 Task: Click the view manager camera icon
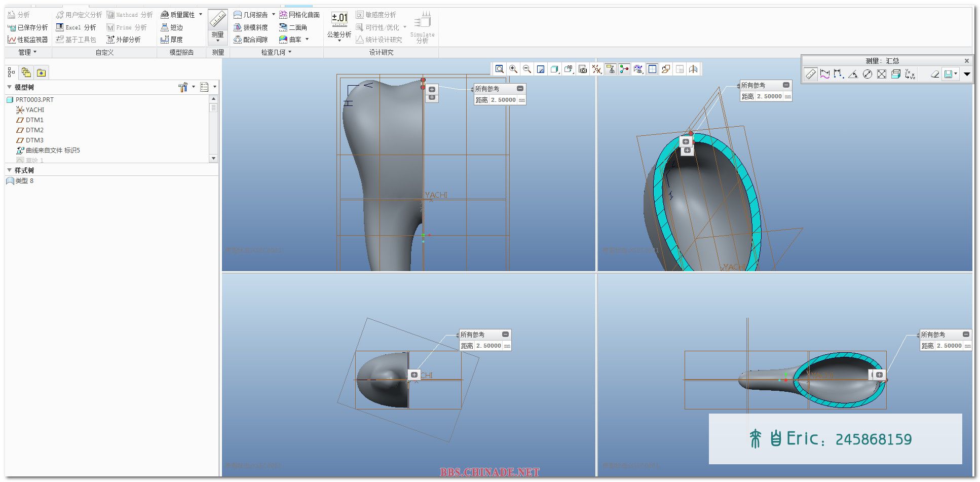(x=583, y=69)
